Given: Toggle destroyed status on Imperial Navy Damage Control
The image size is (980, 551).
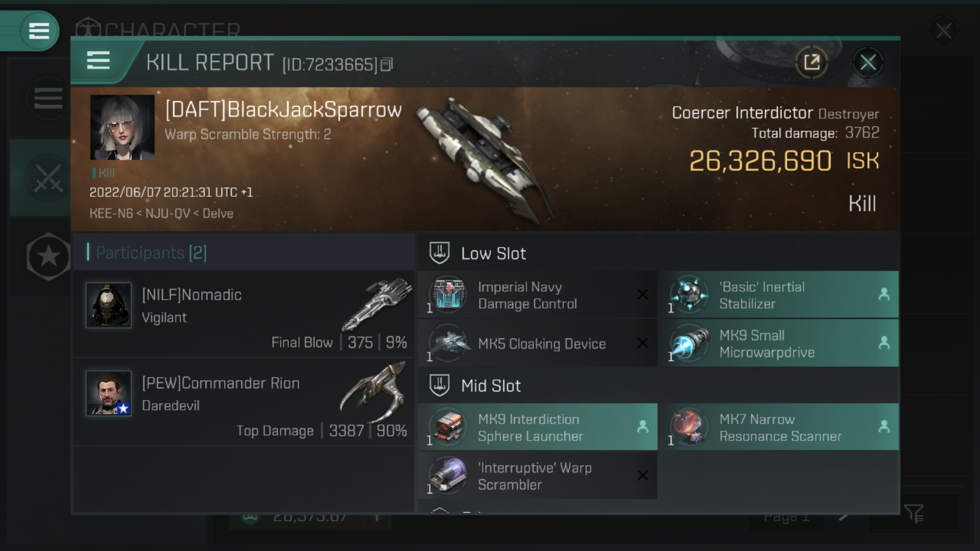Looking at the screenshot, I should click(x=640, y=295).
